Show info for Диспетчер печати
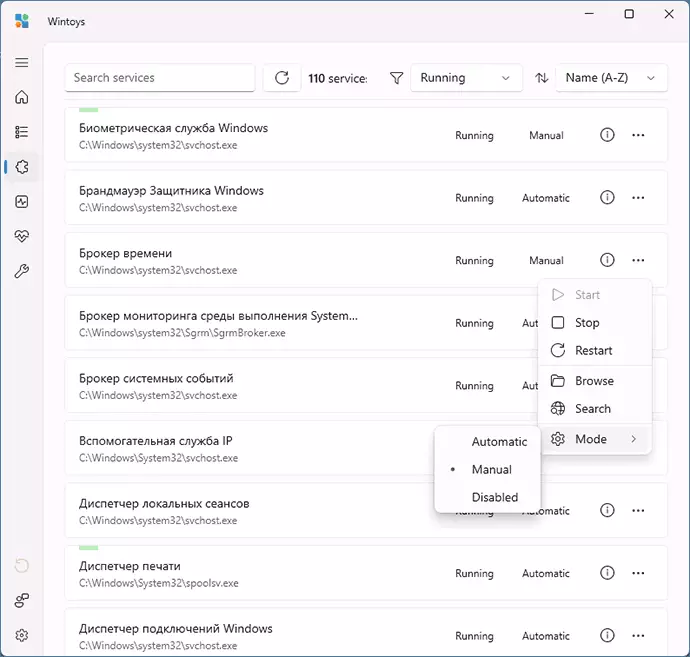This screenshot has width=690, height=657. click(607, 573)
